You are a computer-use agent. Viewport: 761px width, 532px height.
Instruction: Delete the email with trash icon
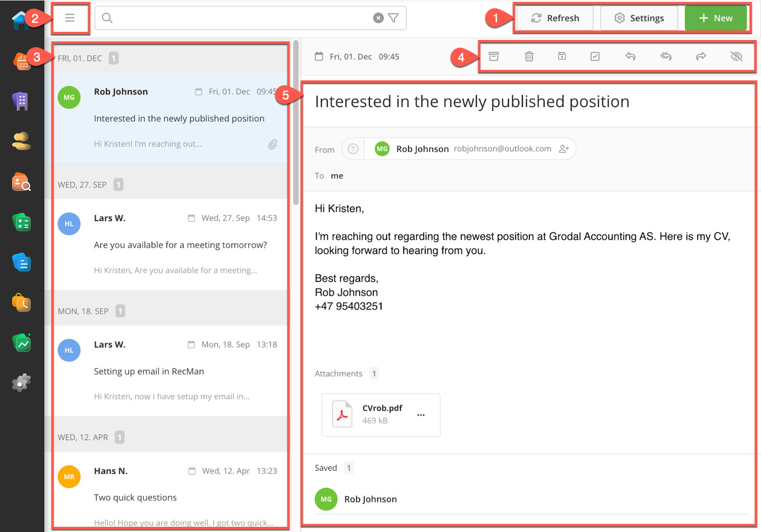coord(529,57)
